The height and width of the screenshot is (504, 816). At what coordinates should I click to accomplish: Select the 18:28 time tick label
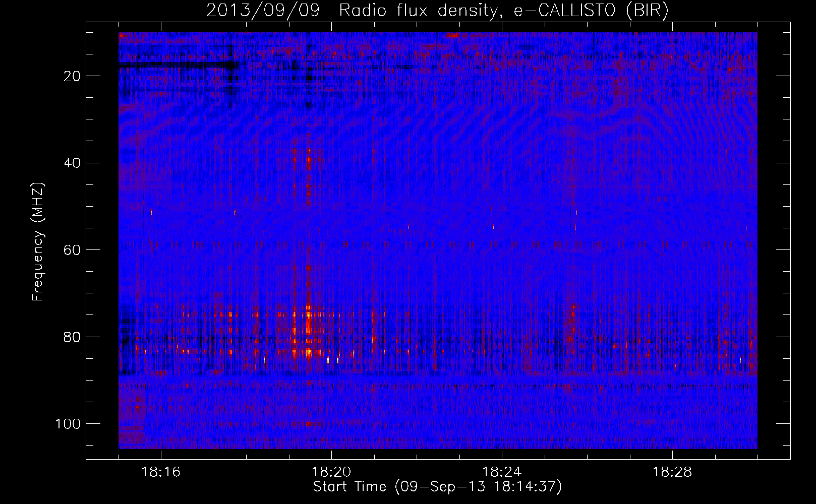(672, 472)
